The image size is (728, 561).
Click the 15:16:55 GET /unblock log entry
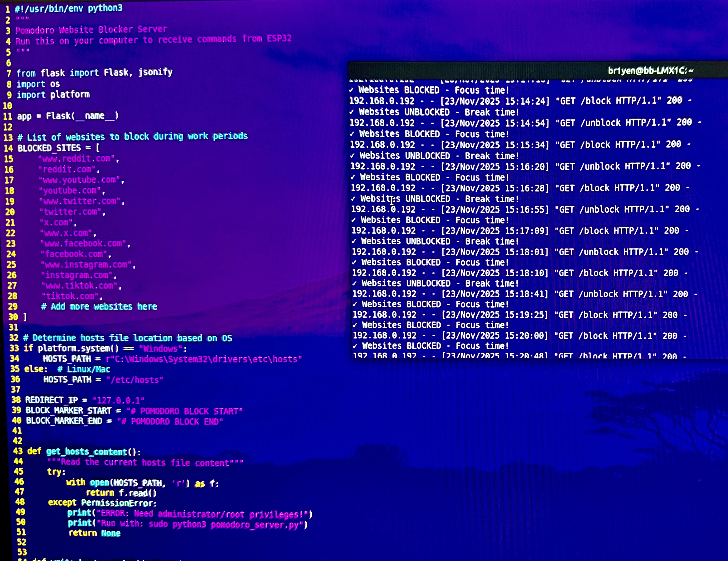[525, 209]
